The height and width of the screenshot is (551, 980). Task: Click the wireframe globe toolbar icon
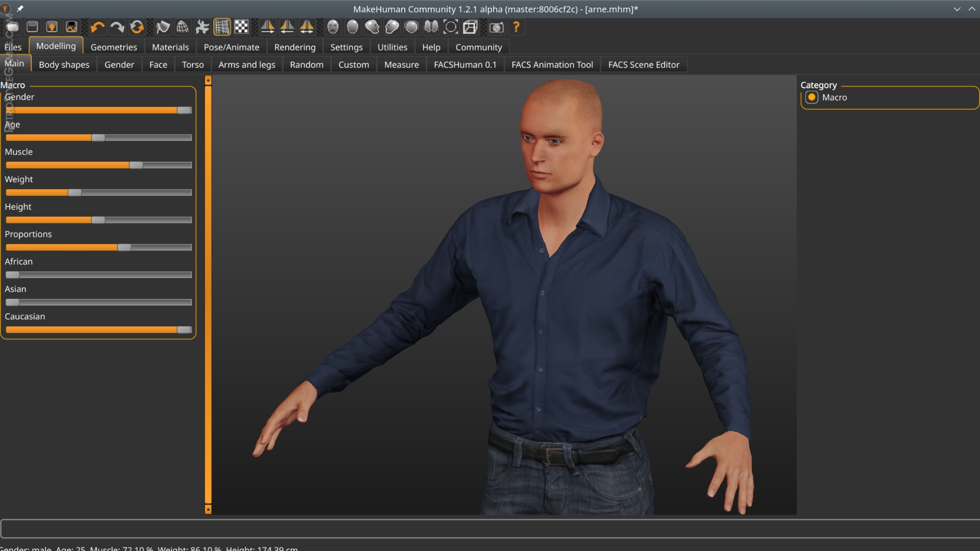tap(182, 27)
